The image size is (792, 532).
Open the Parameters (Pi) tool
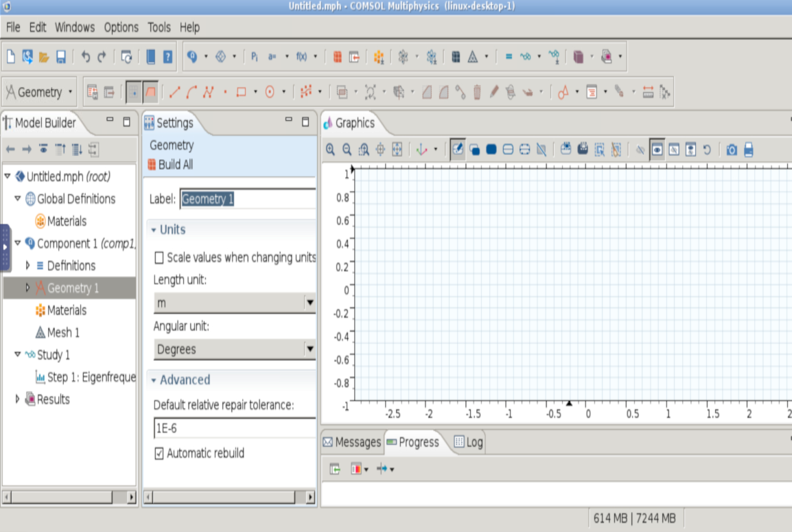tap(254, 56)
